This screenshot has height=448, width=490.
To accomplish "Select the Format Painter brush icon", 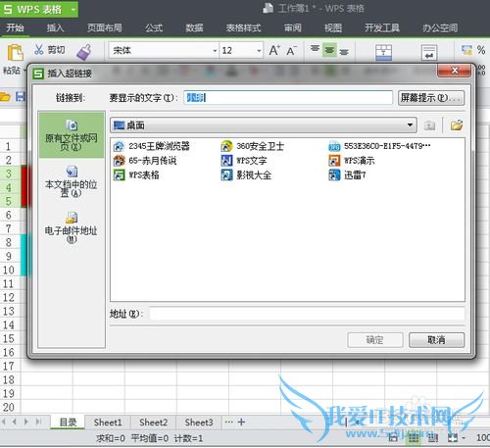I will 84,52.
